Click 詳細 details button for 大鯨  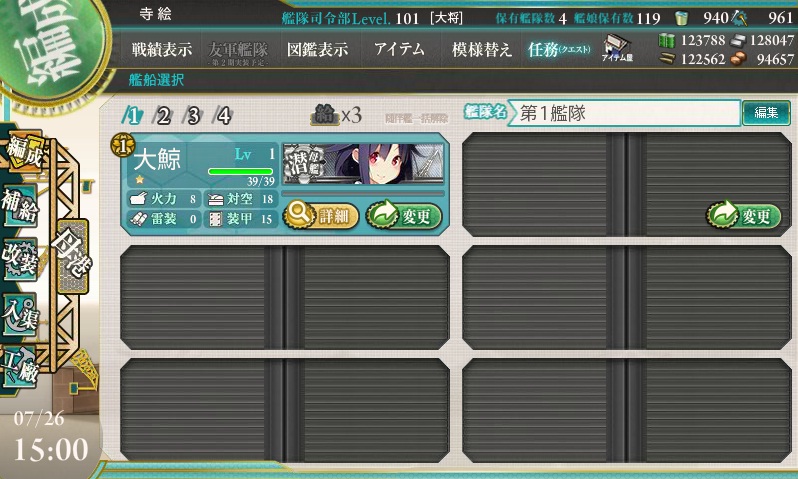pos(321,215)
